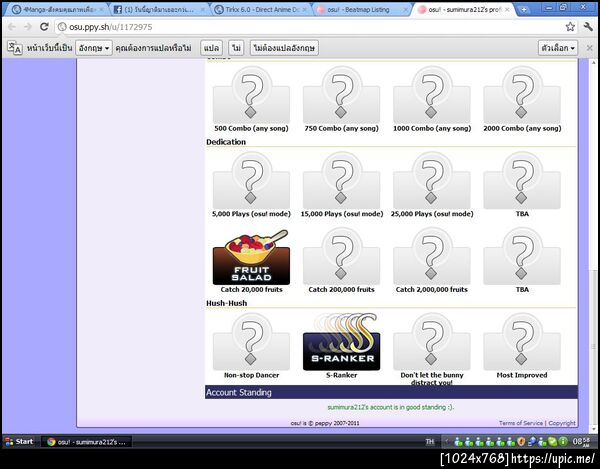Image resolution: width=600 pixels, height=469 pixels.
Task: Open translation options dropdown on right
Action: [558, 48]
